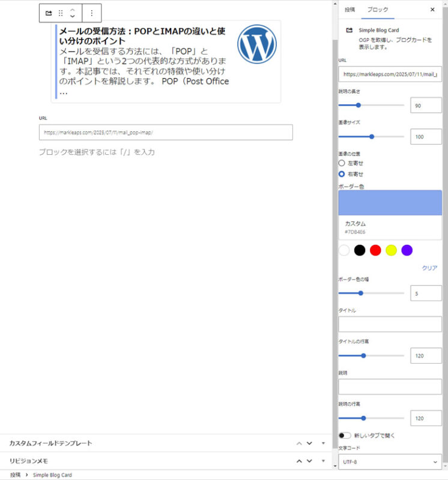The width and height of the screenshot is (448, 480).
Task: Open block options three-dot menu
Action: coord(91,13)
